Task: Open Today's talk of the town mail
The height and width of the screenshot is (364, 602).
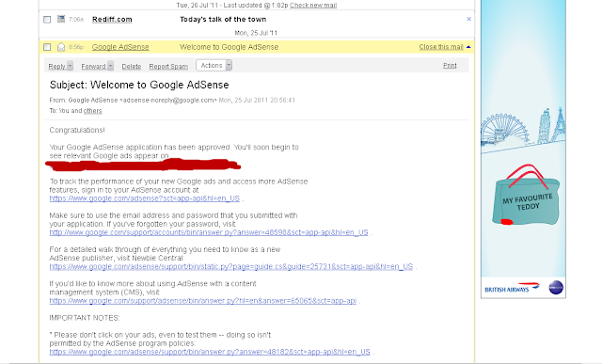Action: coord(223,19)
